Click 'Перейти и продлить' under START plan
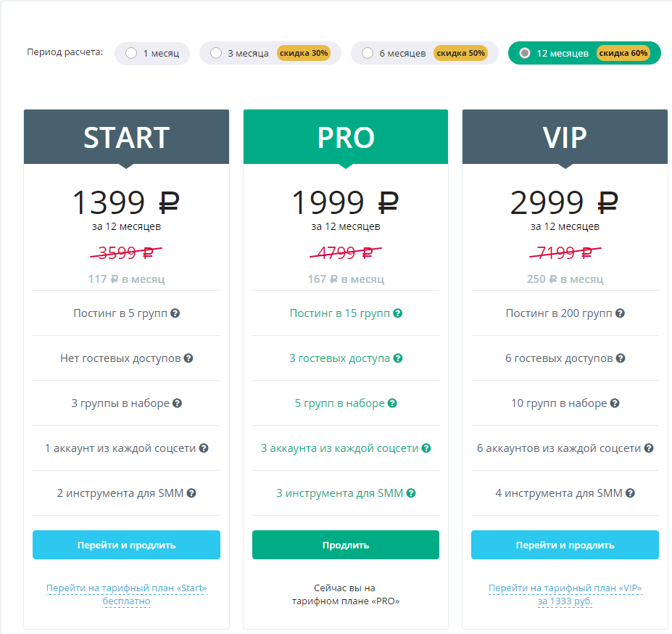 [x=126, y=545]
